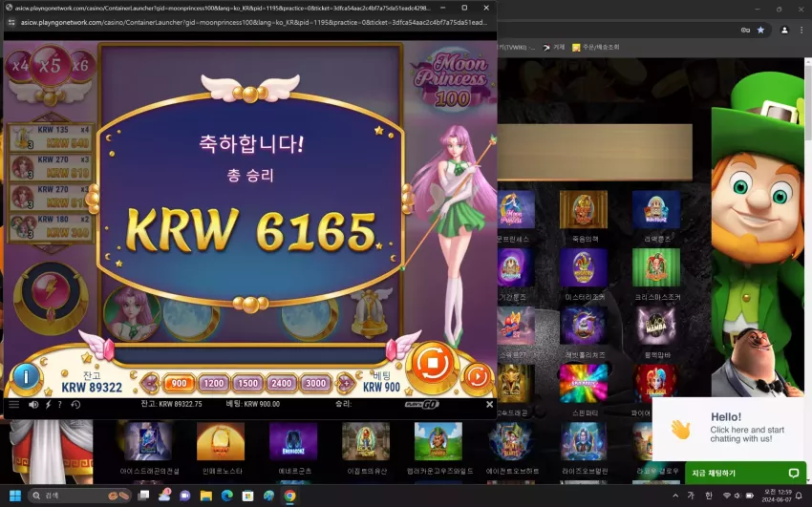Open the 죽음의책 game thumbnail
This screenshot has height=507, width=812.
click(x=583, y=209)
